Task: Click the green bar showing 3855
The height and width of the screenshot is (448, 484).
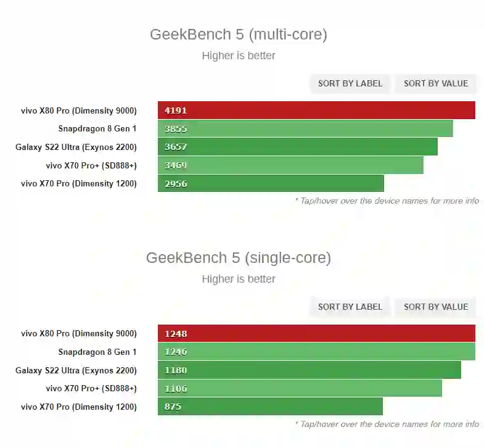Action: tap(305, 129)
